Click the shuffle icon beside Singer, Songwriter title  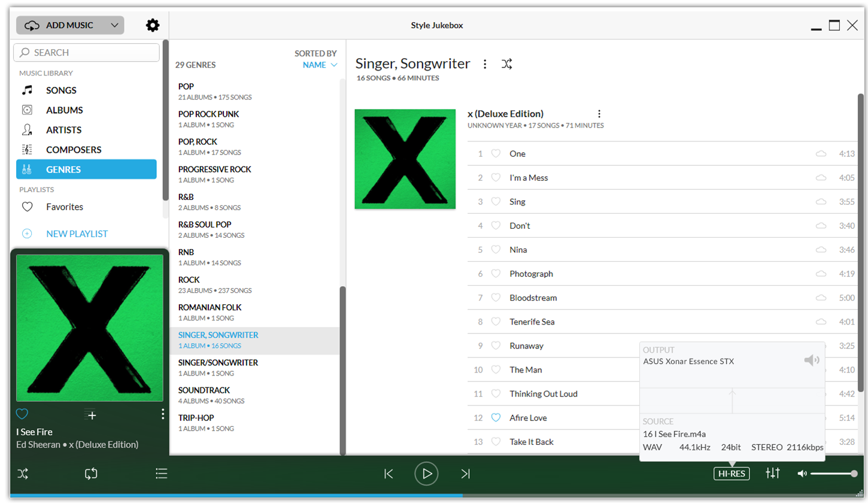507,64
